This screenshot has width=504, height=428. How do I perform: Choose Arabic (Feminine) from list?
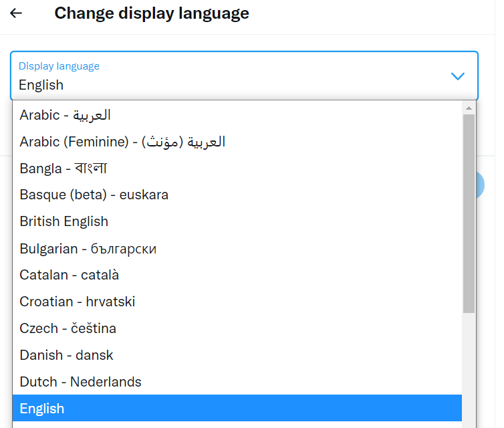pyautogui.click(x=237, y=142)
